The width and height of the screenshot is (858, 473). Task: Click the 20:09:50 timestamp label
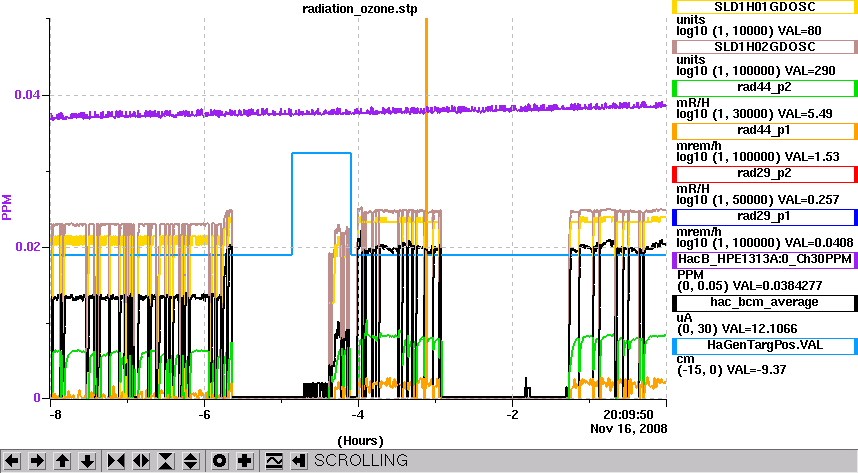628,414
